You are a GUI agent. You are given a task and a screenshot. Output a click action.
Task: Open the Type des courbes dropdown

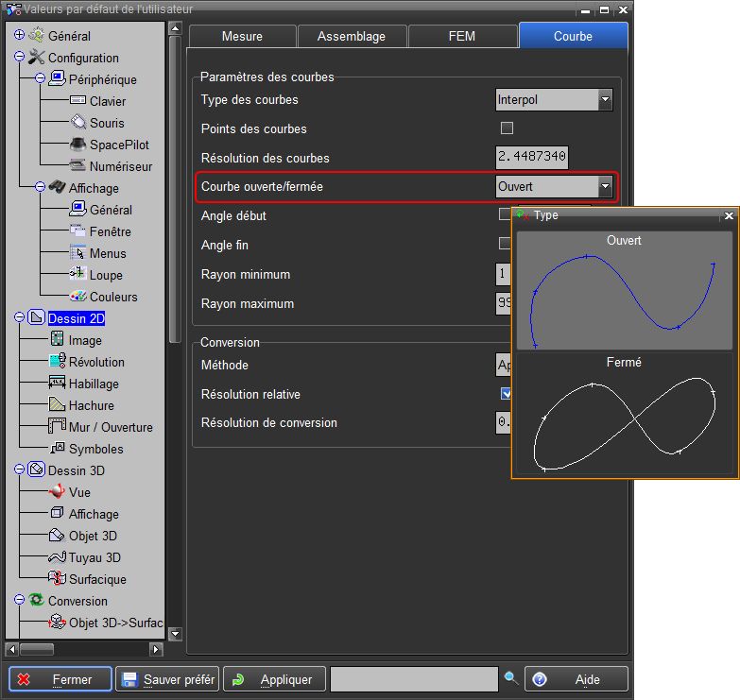click(x=605, y=99)
